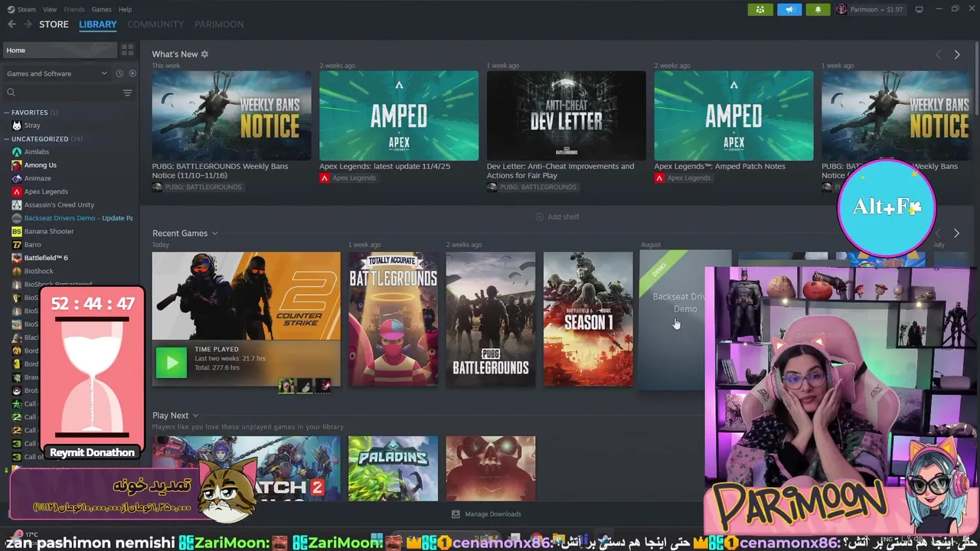Switch to the LIBRARY tab
This screenshot has height=551, width=980.
[98, 24]
